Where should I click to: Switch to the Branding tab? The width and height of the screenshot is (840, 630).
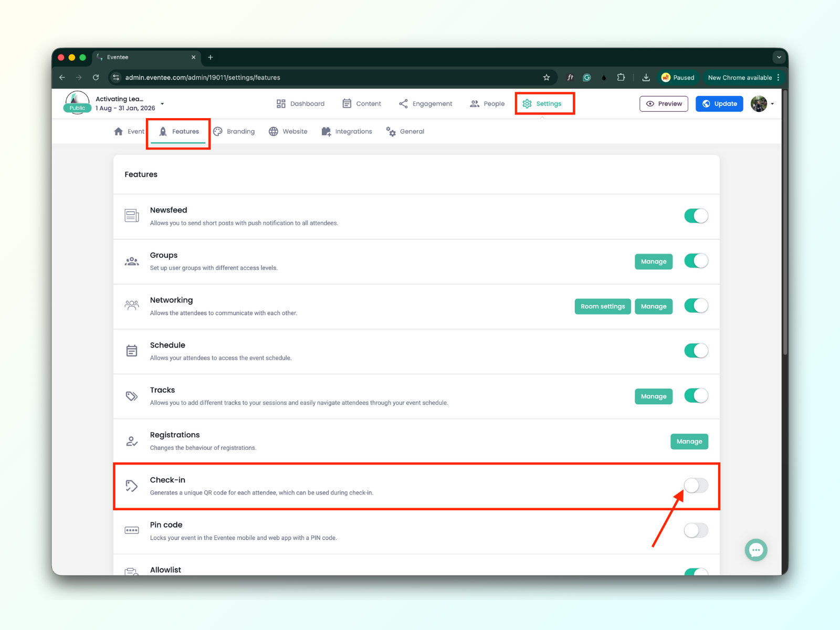234,132
